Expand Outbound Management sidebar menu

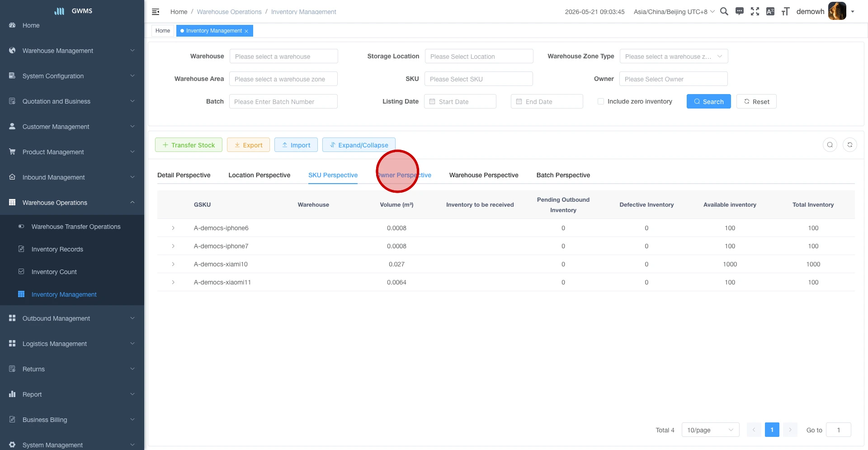pos(72,318)
